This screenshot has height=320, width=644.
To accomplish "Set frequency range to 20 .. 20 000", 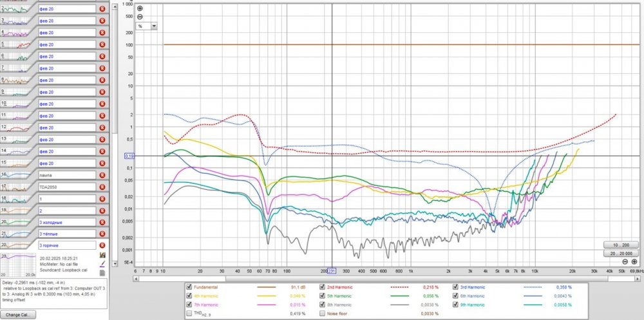I will 620,254.
